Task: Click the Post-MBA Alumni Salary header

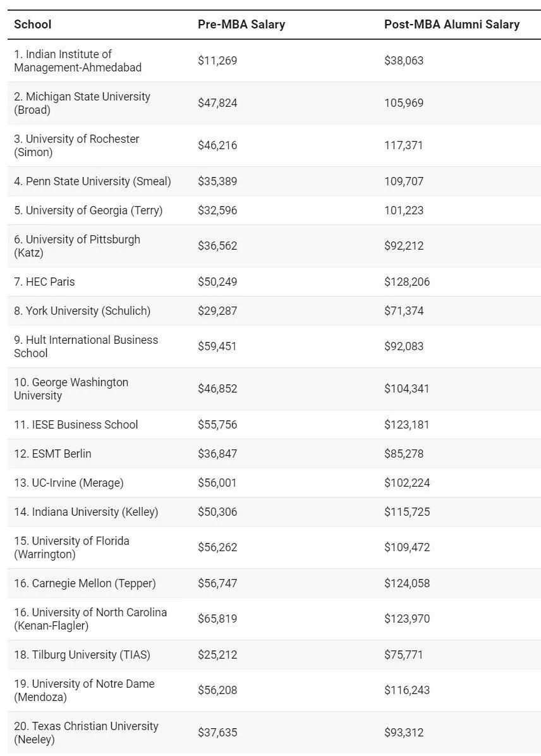Action: [x=451, y=25]
